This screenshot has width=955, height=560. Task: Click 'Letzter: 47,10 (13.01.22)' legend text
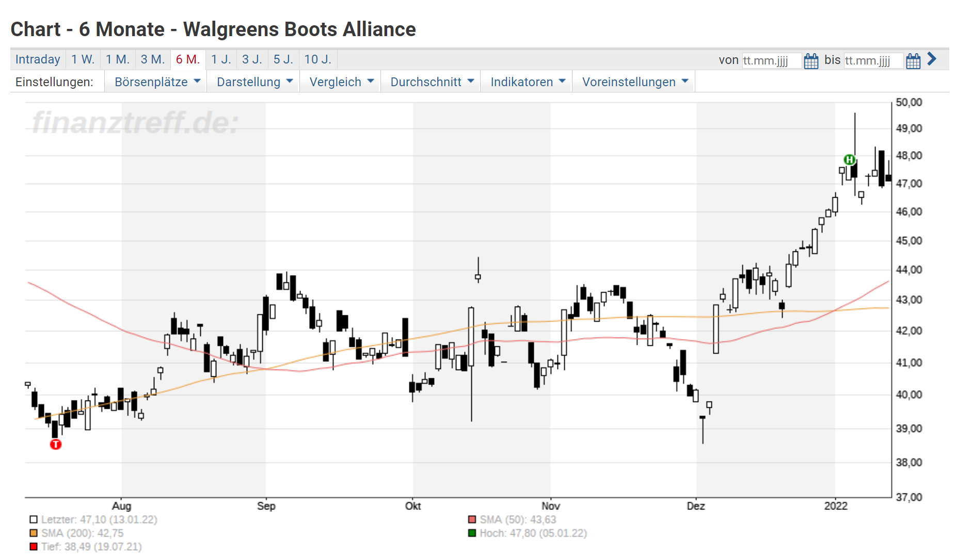tap(99, 520)
